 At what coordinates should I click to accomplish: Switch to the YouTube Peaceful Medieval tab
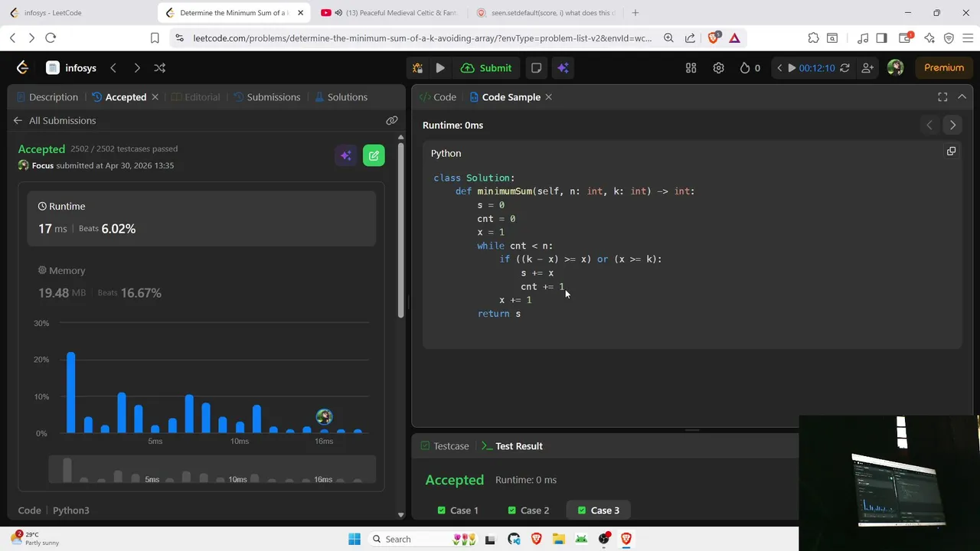[389, 13]
